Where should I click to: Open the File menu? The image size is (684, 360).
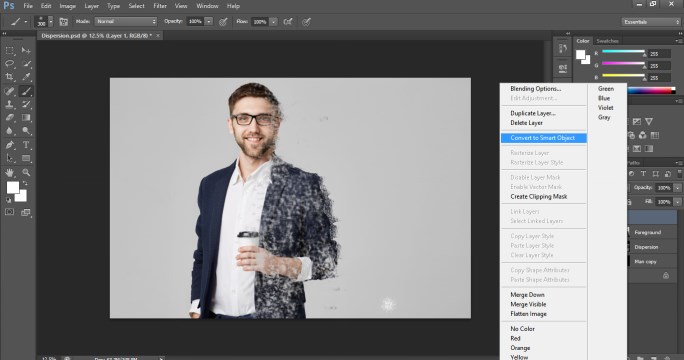[28, 6]
